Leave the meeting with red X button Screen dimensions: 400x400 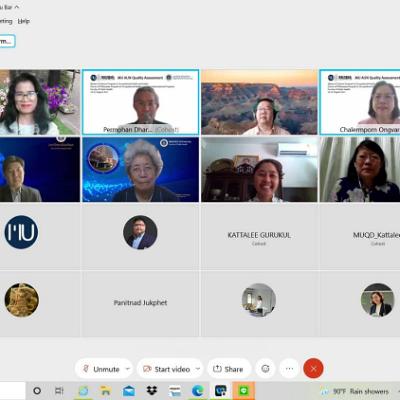pos(313,369)
